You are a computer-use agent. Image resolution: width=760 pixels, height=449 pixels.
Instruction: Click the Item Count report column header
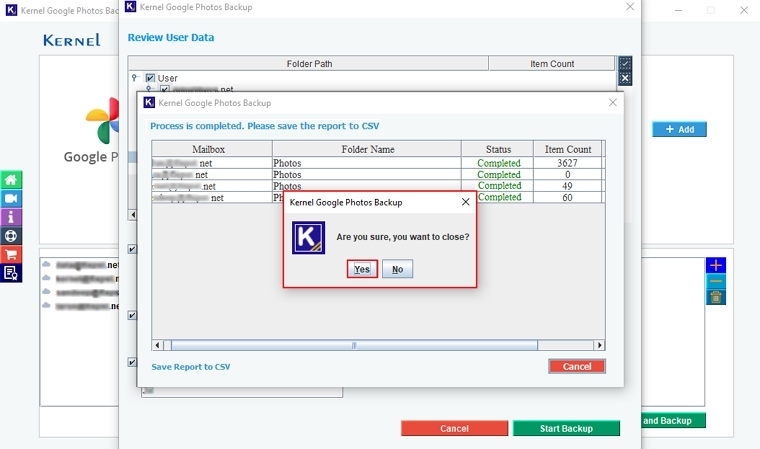[568, 149]
